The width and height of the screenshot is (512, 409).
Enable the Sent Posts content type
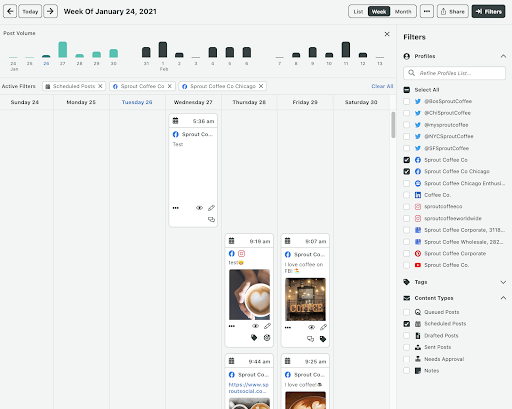click(x=407, y=347)
